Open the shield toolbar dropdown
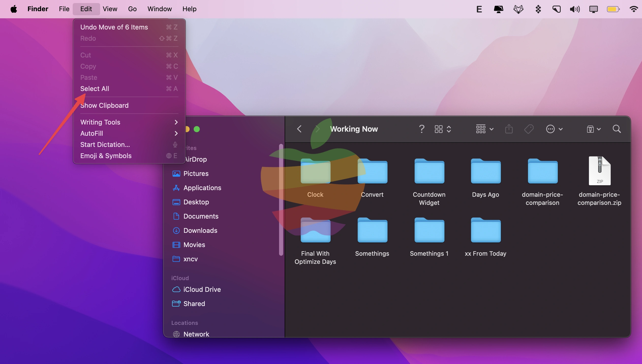Image resolution: width=642 pixels, height=364 pixels. click(x=594, y=129)
